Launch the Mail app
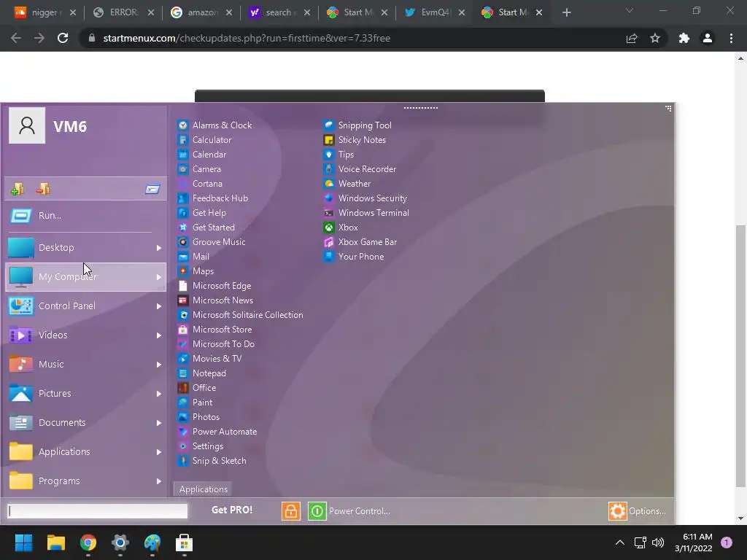This screenshot has height=560, width=747. pyautogui.click(x=193, y=257)
